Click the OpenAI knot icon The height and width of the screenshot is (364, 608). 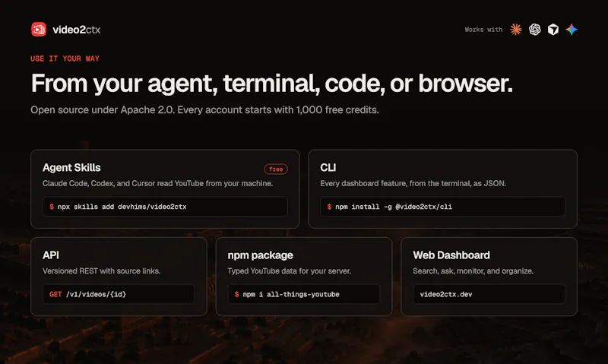coord(535,30)
